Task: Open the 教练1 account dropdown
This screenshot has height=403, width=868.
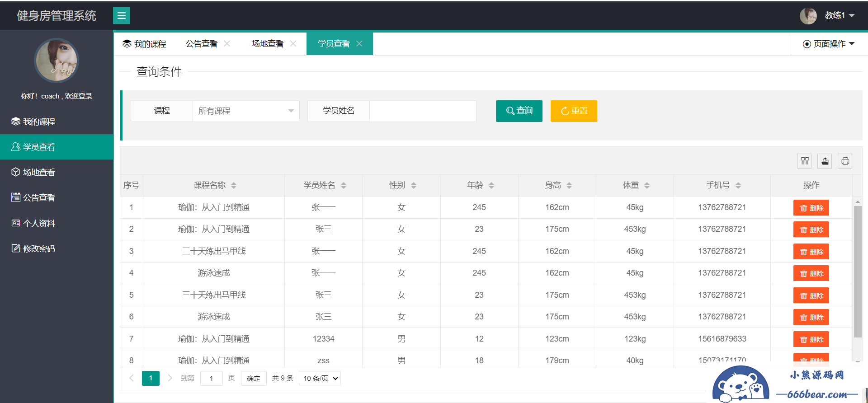Action: pyautogui.click(x=840, y=15)
